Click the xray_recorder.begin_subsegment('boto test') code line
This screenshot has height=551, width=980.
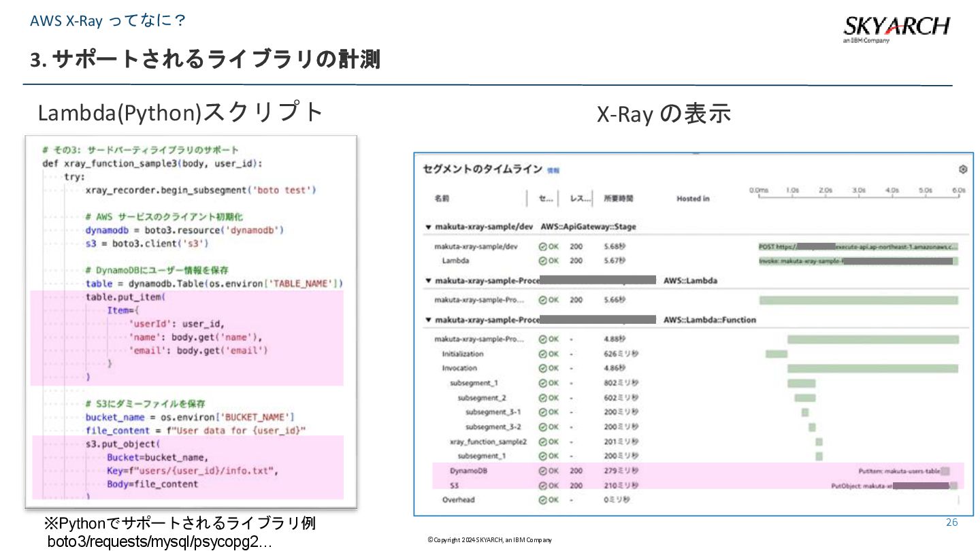point(201,190)
